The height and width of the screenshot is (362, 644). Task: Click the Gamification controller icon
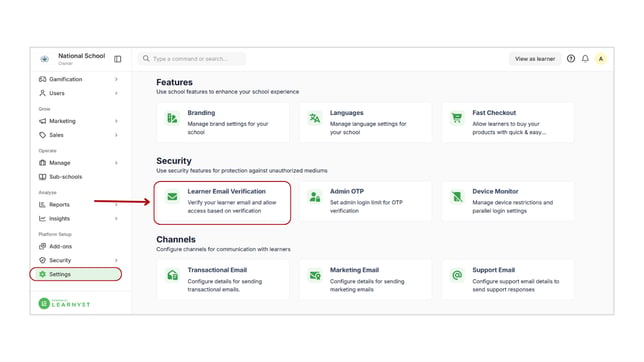42,79
